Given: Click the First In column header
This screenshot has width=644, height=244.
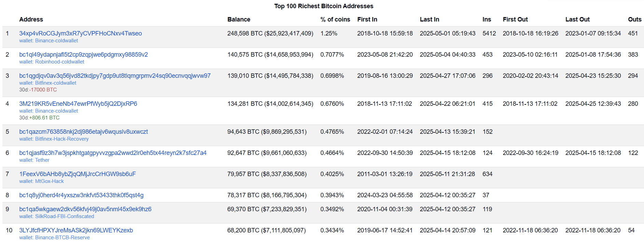Looking at the screenshot, I should coord(367,19).
